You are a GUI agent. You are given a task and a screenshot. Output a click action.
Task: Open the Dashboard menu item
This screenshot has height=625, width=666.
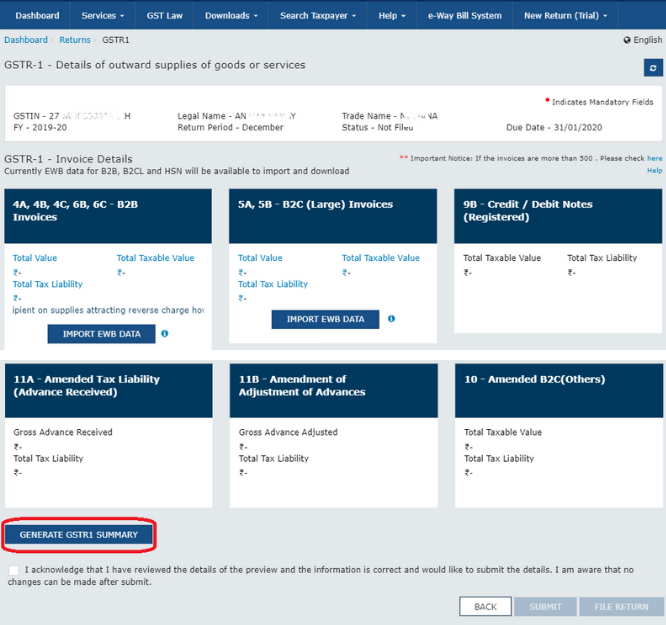[x=37, y=16]
